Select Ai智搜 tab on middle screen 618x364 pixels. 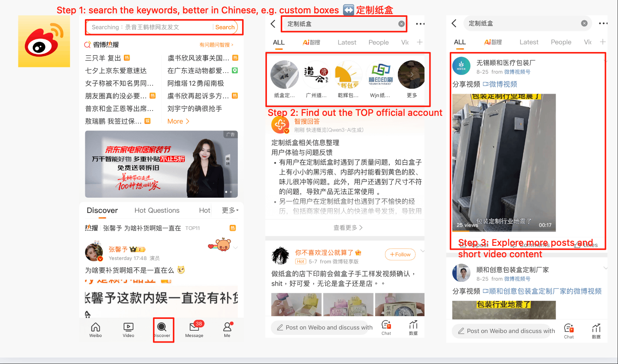[x=311, y=42]
